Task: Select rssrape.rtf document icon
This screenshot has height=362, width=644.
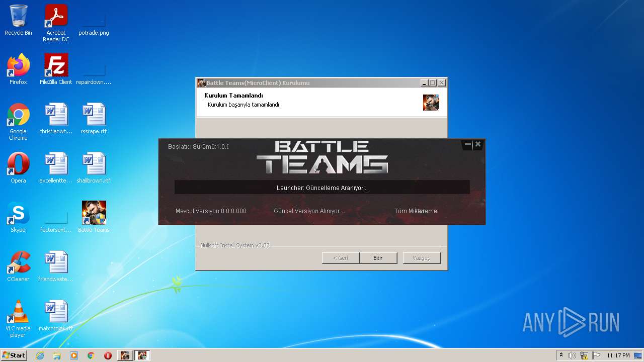Action: coord(94,119)
